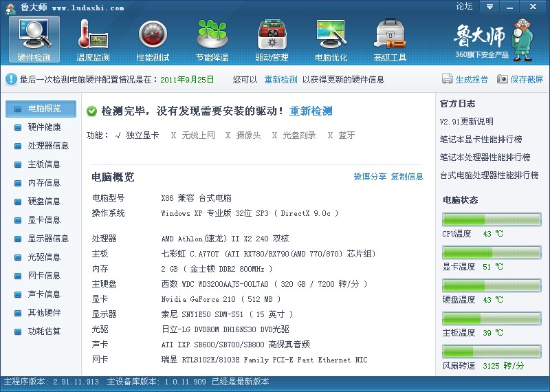Viewport: 550px width, 392px height.
Task: Open 论坛 forum link in title bar
Action: pyautogui.click(x=464, y=6)
